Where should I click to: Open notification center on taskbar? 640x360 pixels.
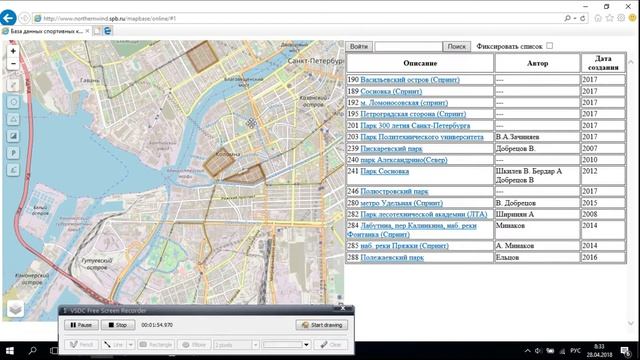point(626,351)
